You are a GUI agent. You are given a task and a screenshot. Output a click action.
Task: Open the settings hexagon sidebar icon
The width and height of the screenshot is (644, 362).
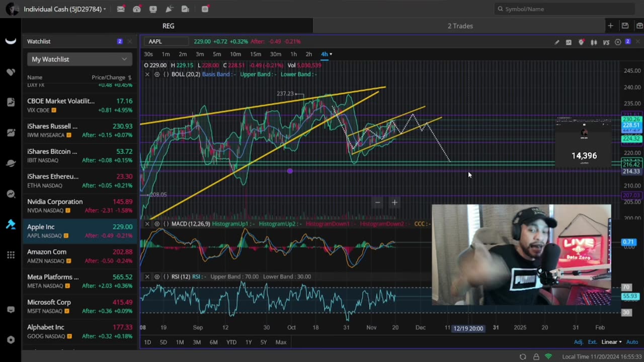[11, 340]
